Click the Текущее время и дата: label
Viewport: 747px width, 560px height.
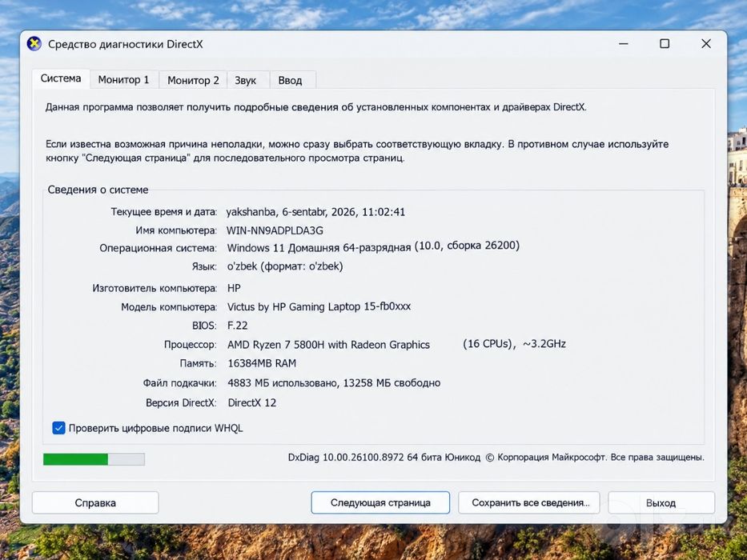[164, 212]
